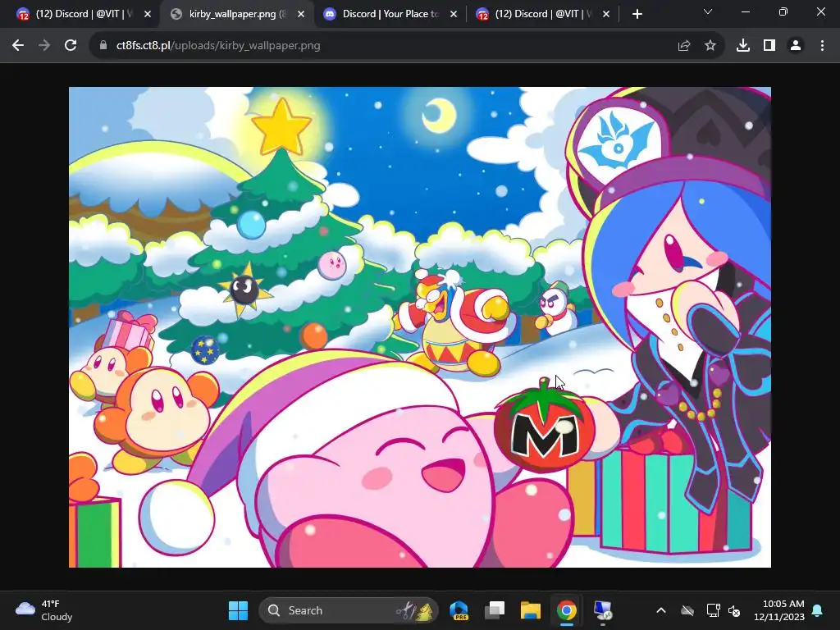Close the Discord Your Place tab
The height and width of the screenshot is (630, 840).
click(x=454, y=15)
